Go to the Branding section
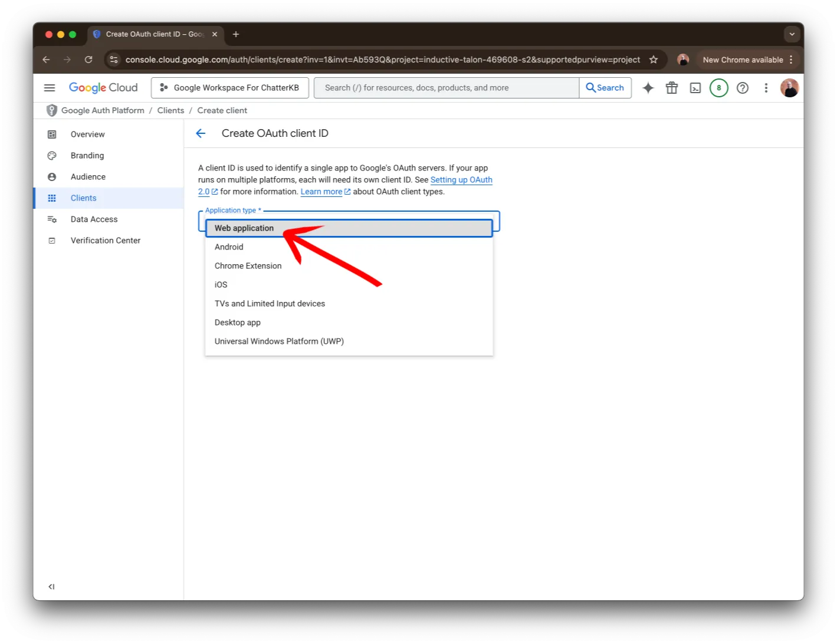The image size is (837, 644). [x=109, y=156]
